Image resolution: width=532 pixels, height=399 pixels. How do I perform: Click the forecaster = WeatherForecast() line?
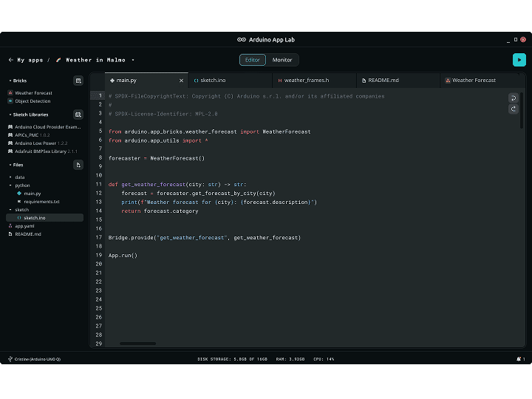pos(157,158)
